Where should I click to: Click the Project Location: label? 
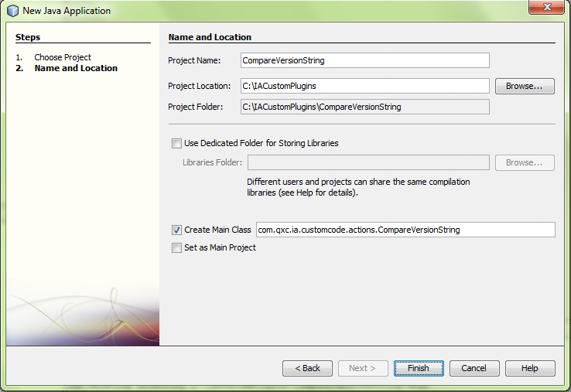[199, 86]
